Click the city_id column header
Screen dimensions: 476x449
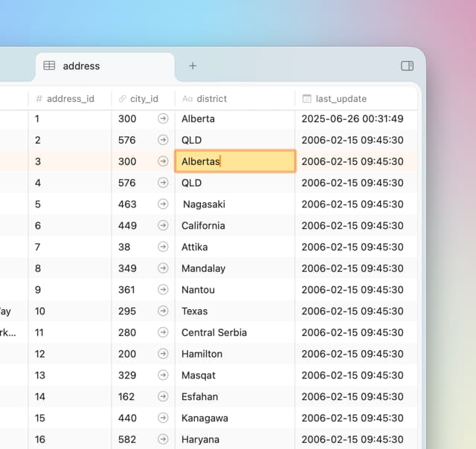(144, 99)
